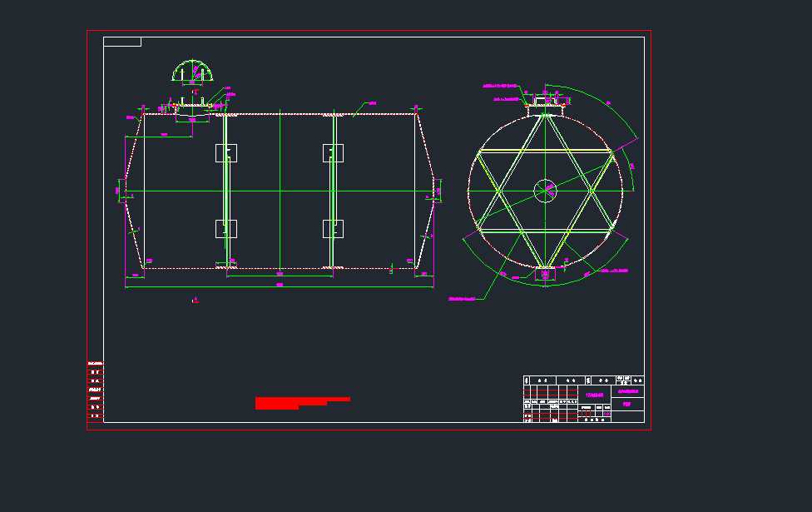Click the revision table on the left sheet margin
Screen dimensions: 812x512
pyautogui.click(x=96, y=390)
